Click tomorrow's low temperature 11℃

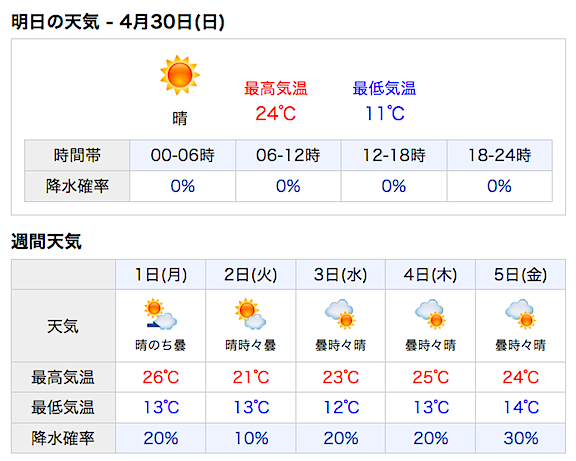(x=385, y=114)
